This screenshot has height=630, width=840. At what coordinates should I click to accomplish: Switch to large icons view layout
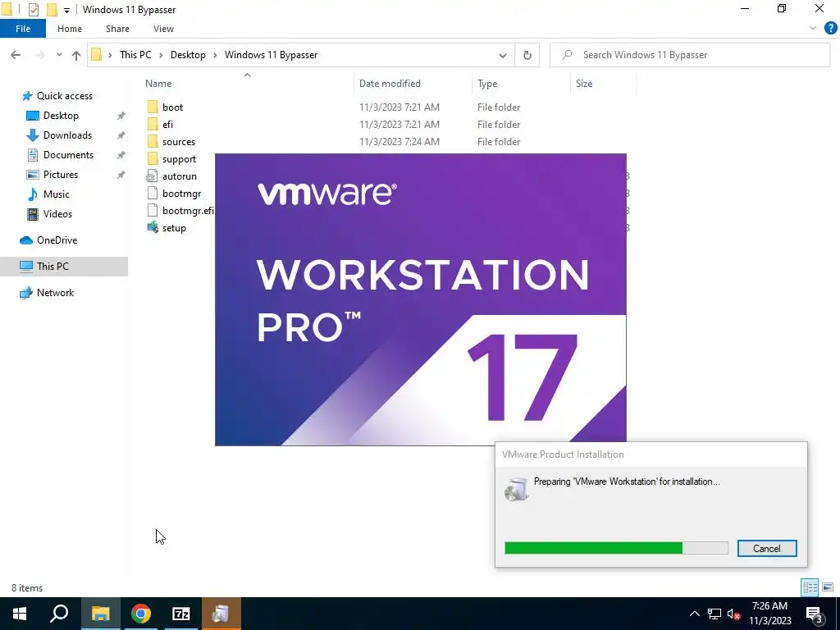click(828, 587)
